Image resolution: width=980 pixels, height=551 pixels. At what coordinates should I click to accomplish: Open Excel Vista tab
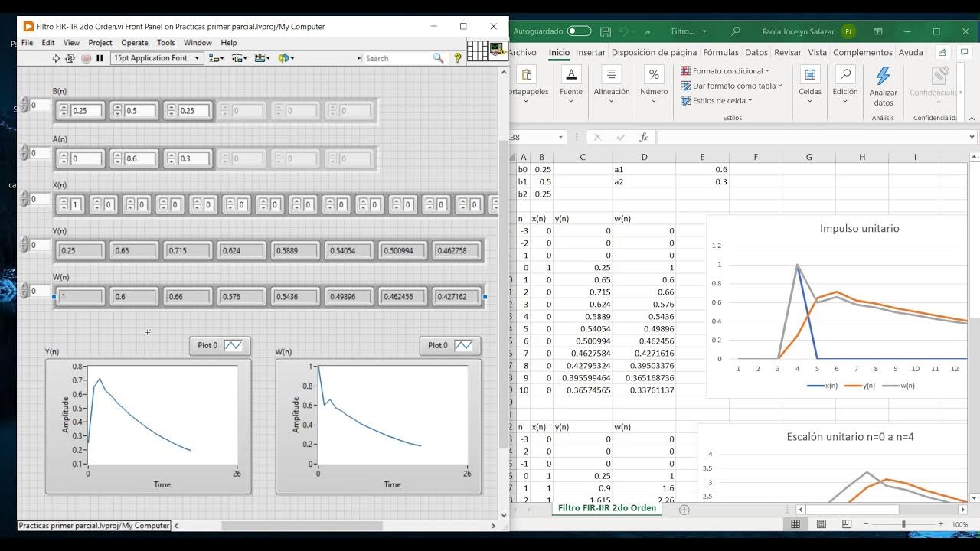pyautogui.click(x=817, y=52)
